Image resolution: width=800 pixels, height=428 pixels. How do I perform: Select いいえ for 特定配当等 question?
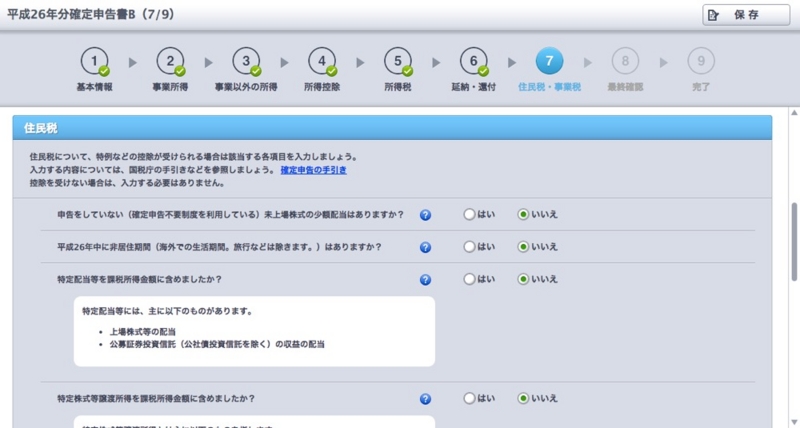(523, 279)
